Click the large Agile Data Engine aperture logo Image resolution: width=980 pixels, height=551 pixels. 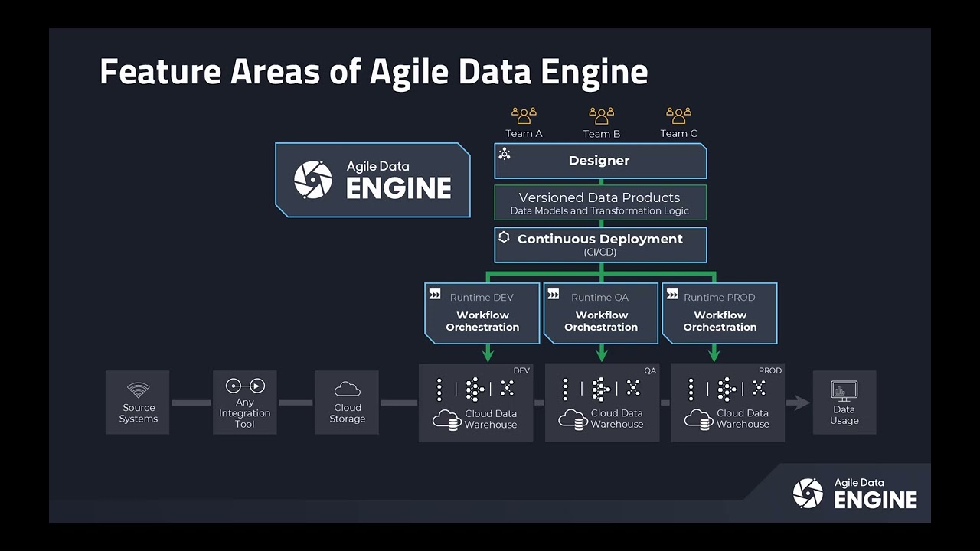pos(313,180)
